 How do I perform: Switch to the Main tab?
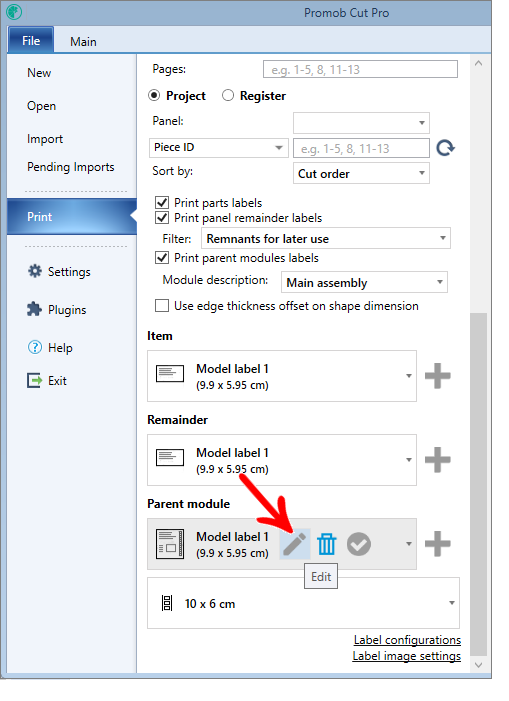click(x=83, y=42)
